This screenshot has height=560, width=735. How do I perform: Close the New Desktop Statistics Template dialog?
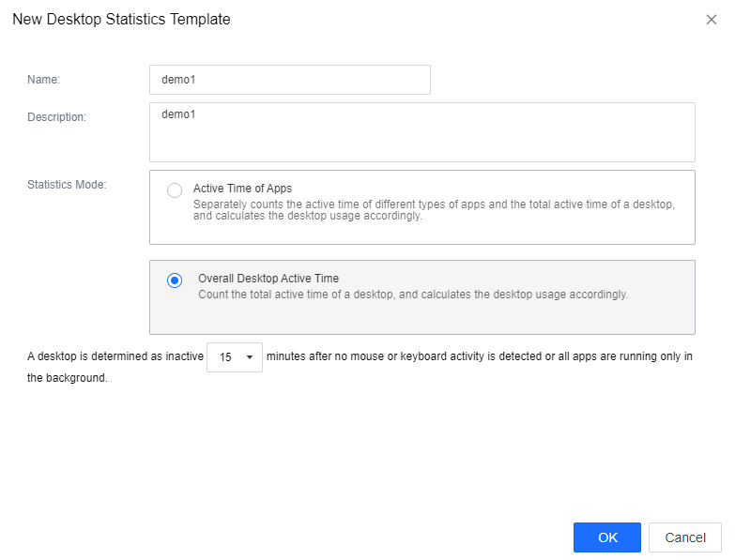click(x=711, y=20)
